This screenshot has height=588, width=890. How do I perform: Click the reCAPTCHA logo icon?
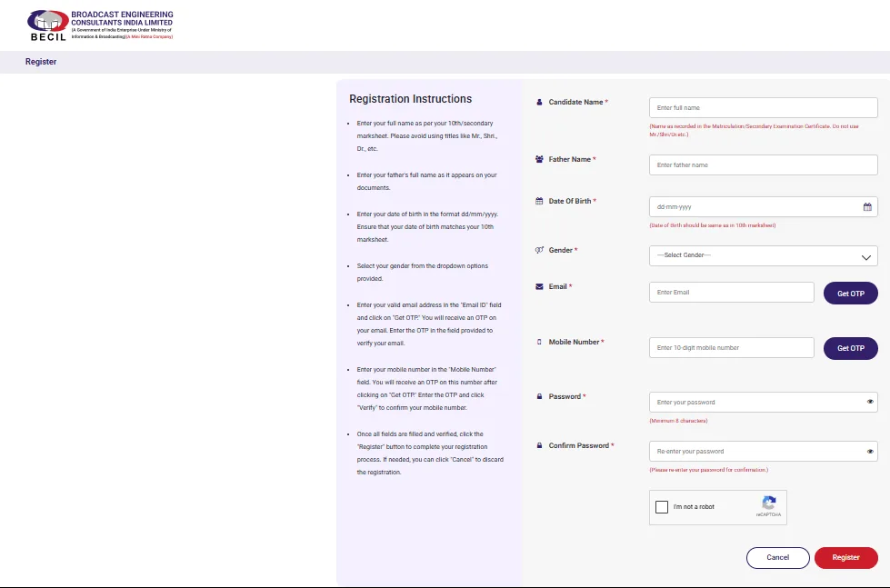pyautogui.click(x=768, y=503)
